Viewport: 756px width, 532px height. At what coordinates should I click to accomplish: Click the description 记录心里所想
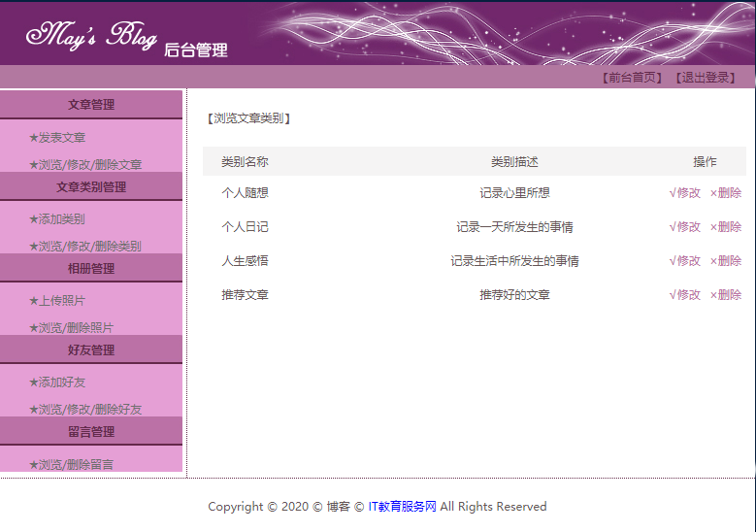(514, 193)
